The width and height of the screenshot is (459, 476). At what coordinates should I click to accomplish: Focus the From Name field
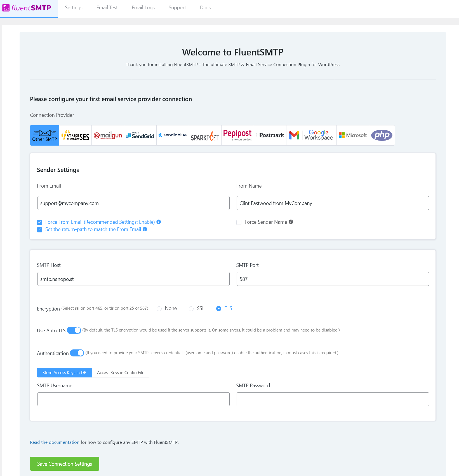333,203
